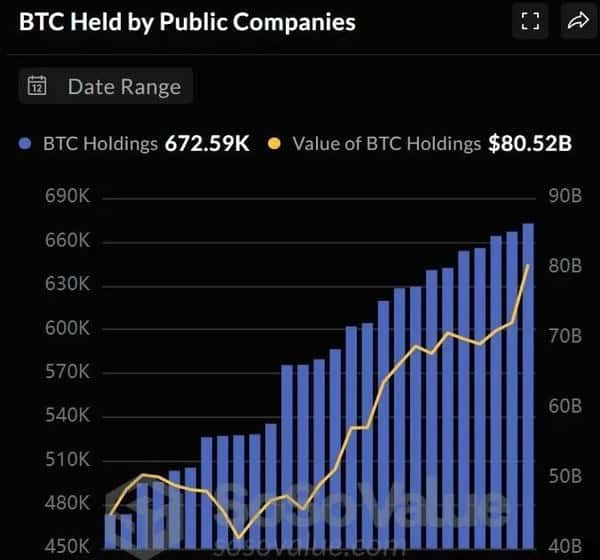
Task: Click the $80.52B holdings value
Action: tap(530, 143)
